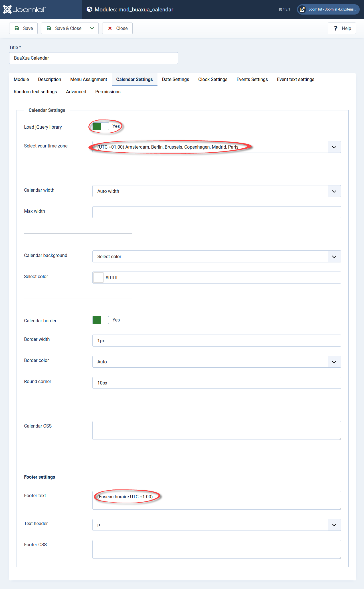Click the Round corner field
This screenshot has width=364, height=589.
217,383
